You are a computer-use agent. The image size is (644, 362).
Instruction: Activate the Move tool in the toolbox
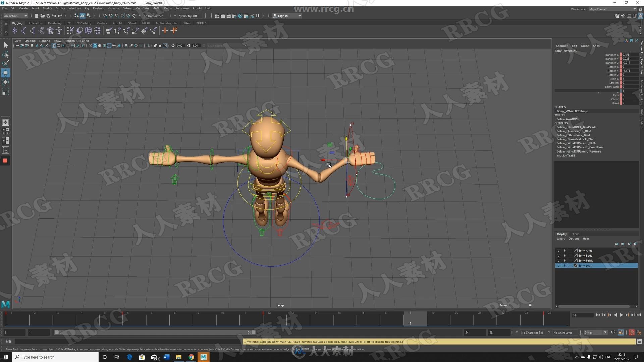[5, 73]
